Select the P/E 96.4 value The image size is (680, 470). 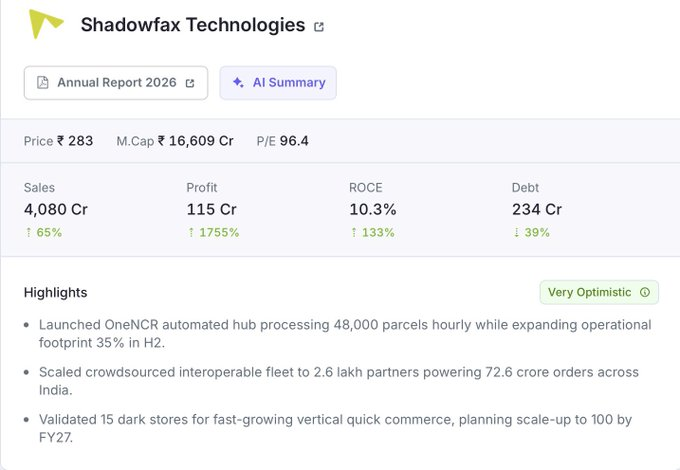click(x=282, y=141)
